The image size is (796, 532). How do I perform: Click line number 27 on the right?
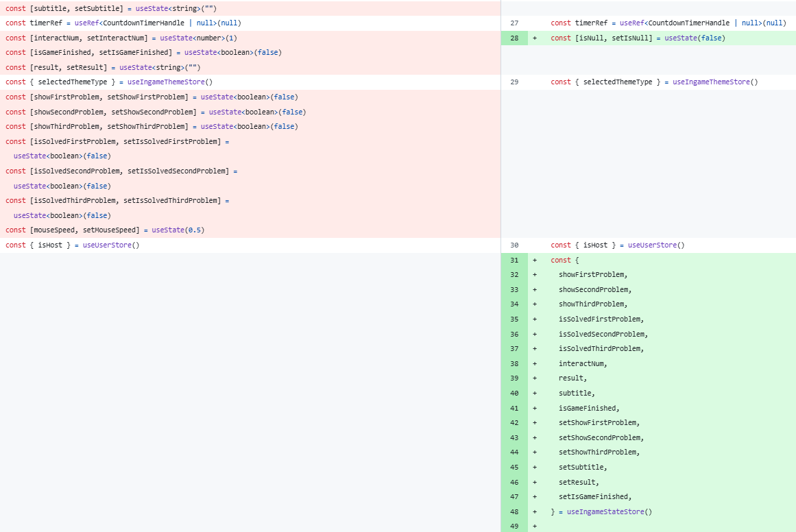pos(514,23)
